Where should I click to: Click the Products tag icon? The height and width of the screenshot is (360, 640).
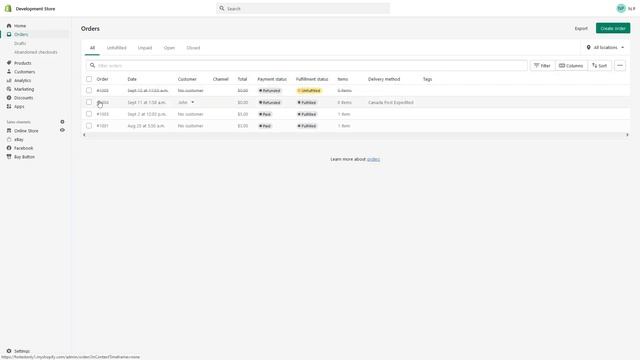pyautogui.click(x=9, y=63)
